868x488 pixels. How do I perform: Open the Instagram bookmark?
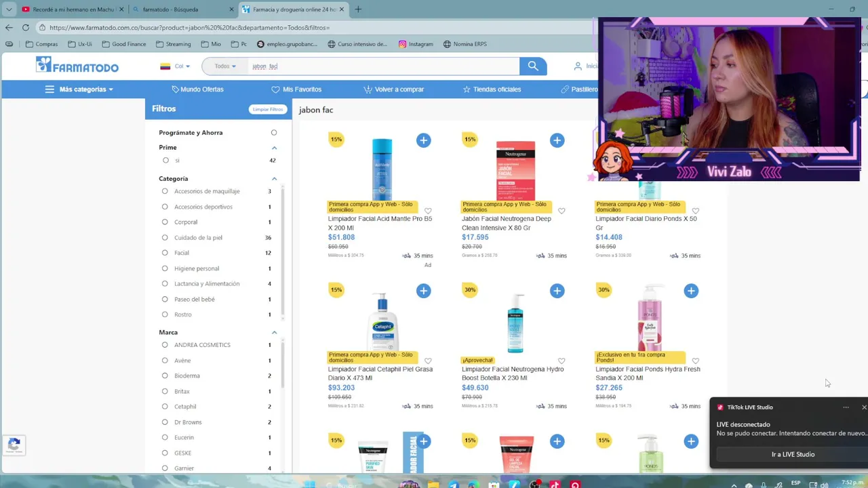[x=416, y=44]
